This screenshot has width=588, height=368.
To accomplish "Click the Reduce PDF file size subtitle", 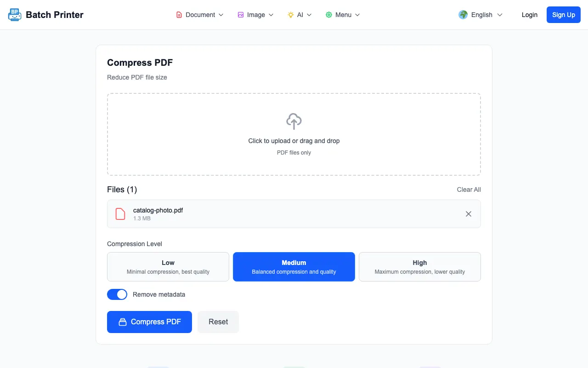I will point(137,77).
